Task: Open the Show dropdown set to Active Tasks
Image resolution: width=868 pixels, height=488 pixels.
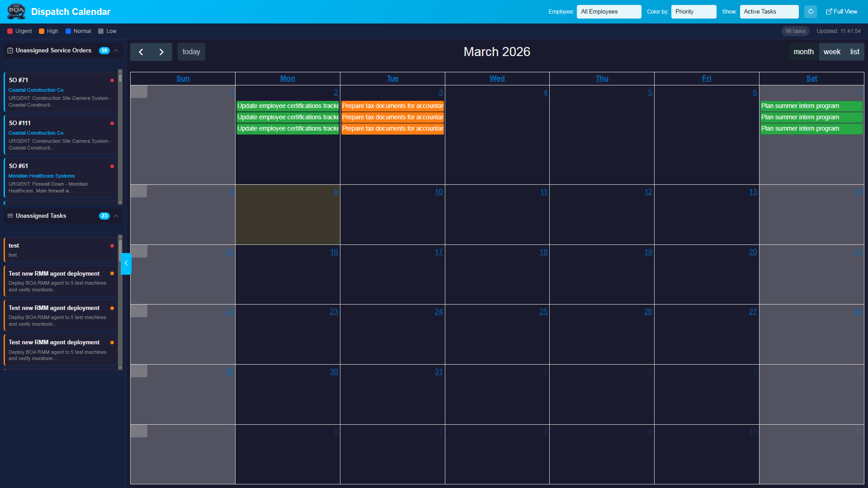Action: 769,11
